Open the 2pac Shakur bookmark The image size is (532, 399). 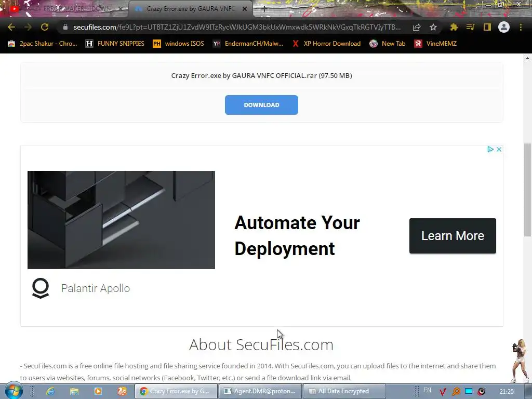click(x=43, y=44)
